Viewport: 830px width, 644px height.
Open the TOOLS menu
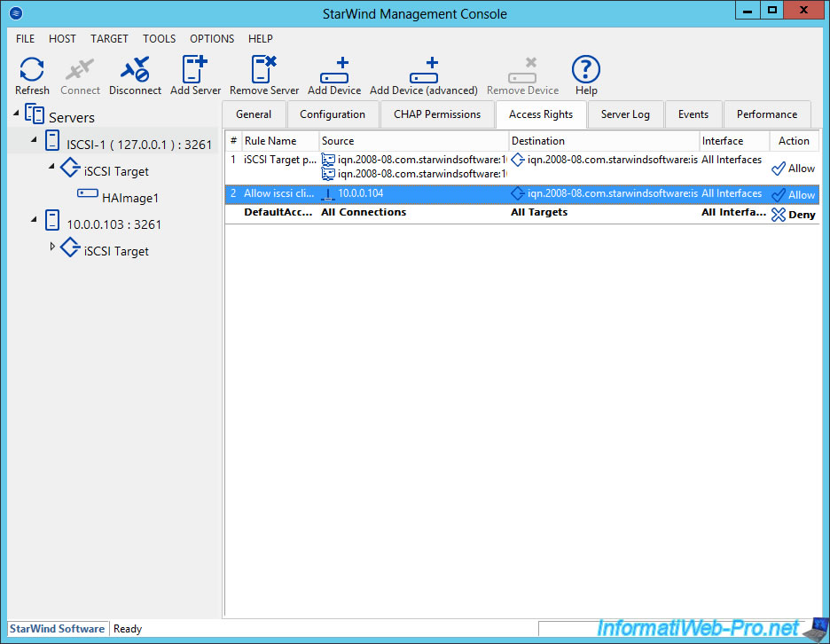coord(159,39)
